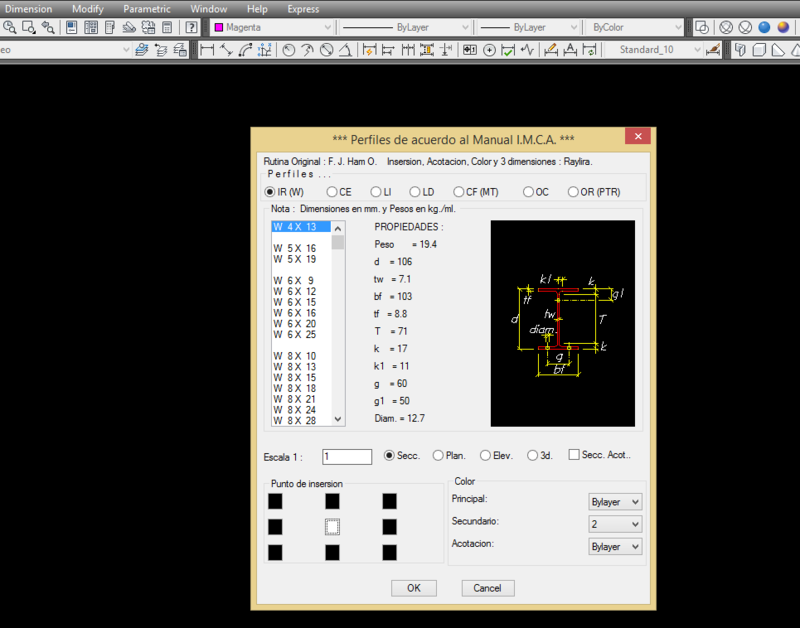Open the Standard_10 dimension style dropdown
The height and width of the screenshot is (628, 800).
click(654, 49)
